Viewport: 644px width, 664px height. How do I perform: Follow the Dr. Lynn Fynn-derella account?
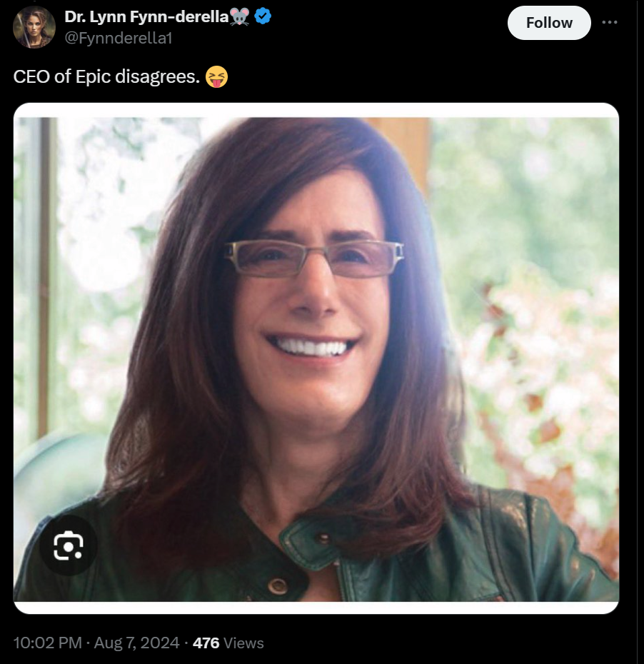549,23
